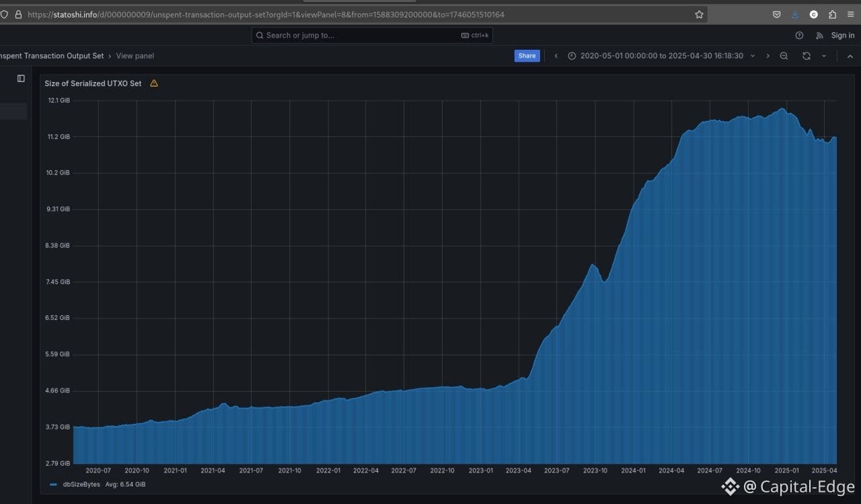Click the 2022-01 x-axis label

pos(328,471)
